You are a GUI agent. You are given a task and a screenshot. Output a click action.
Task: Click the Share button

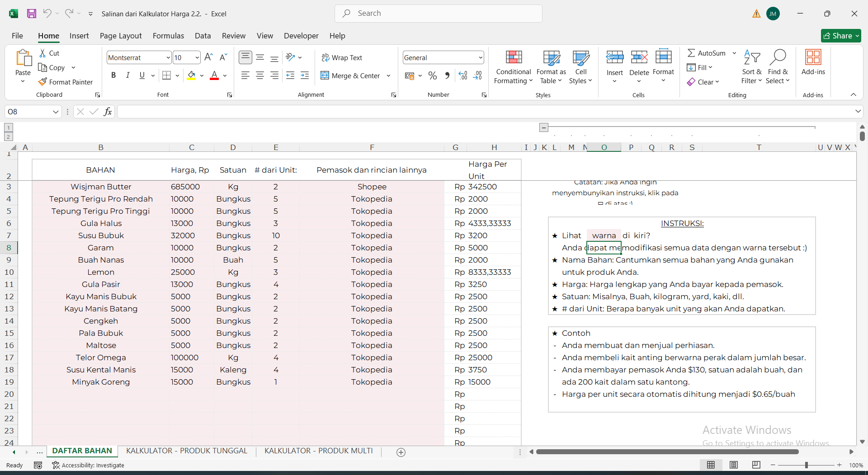[841, 36]
